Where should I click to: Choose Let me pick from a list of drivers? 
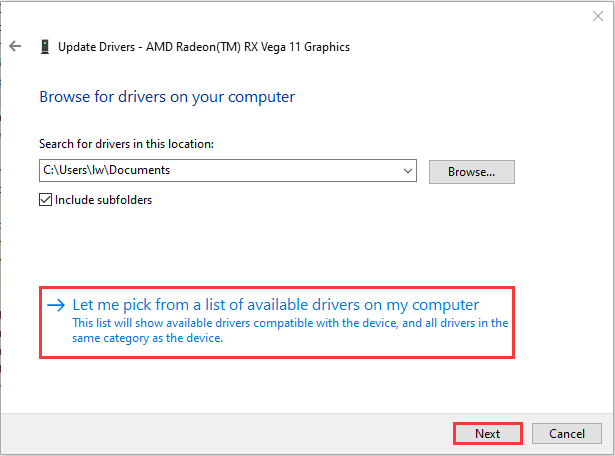[276, 305]
